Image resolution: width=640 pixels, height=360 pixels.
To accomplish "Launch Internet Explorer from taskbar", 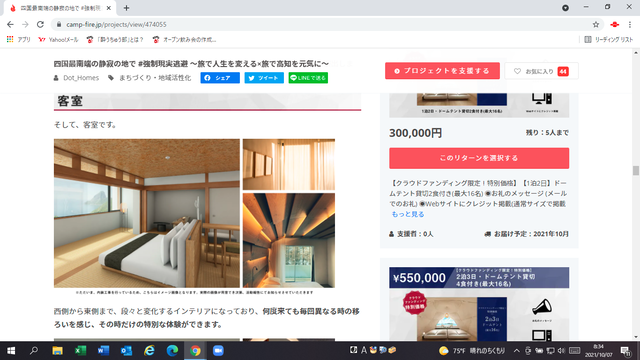I will tap(149, 351).
